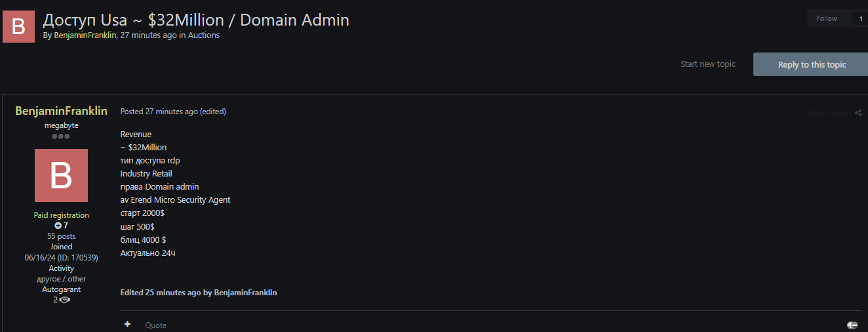
Task: Open BenjaminFranklin profile from topic byline
Action: [x=85, y=35]
